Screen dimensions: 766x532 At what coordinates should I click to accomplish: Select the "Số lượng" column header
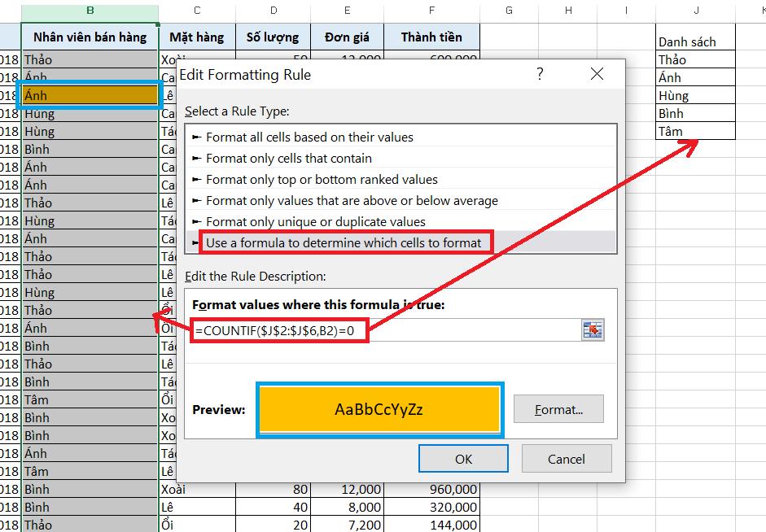point(273,37)
